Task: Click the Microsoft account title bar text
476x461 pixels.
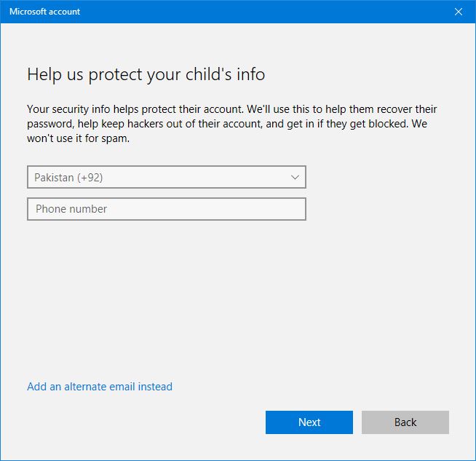Action: tap(44, 12)
